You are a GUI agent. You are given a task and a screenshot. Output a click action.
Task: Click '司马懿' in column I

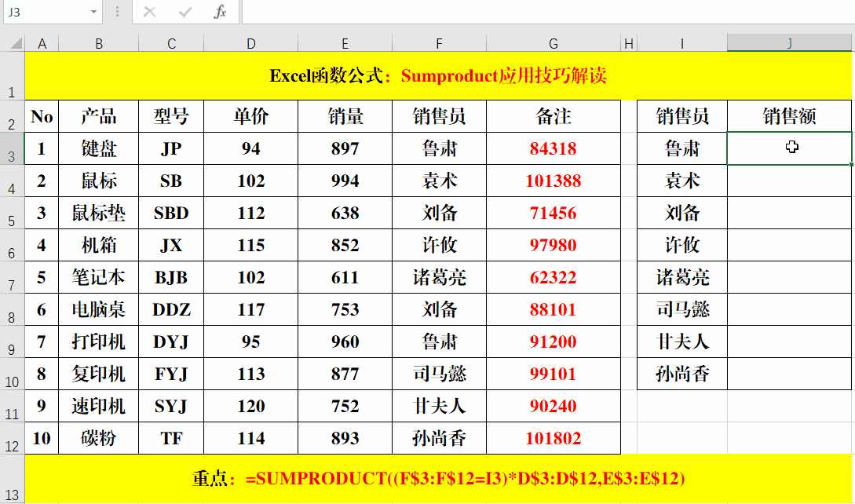[682, 309]
